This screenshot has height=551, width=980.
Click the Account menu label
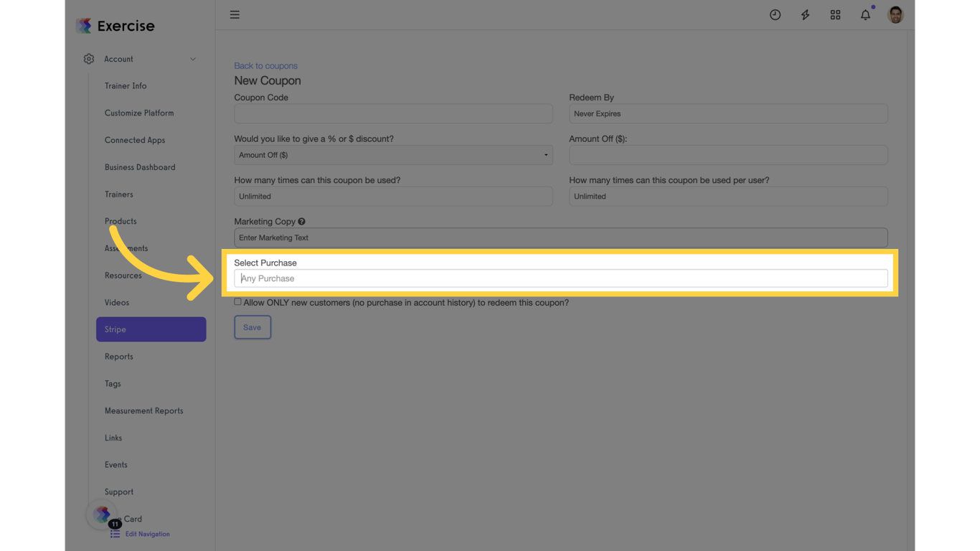[118, 59]
